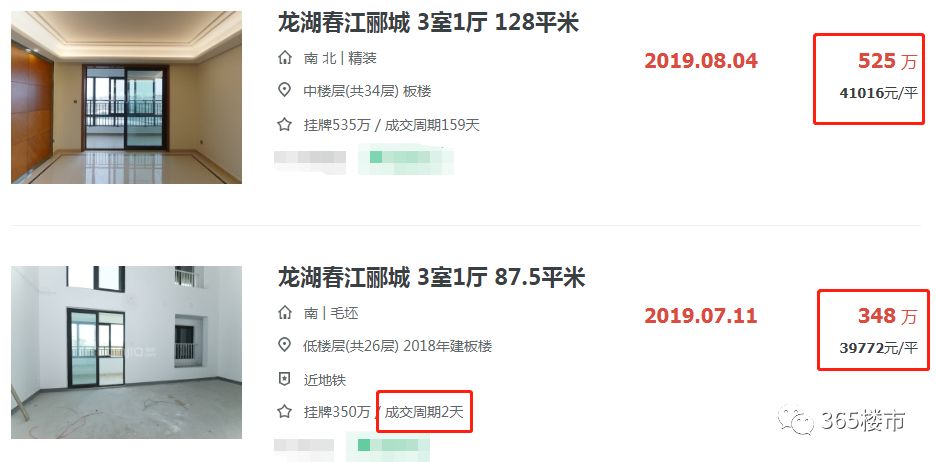Viewport: 936px width, 462px height.
Task: Click blurred green tag under first listing
Action: coord(406,159)
